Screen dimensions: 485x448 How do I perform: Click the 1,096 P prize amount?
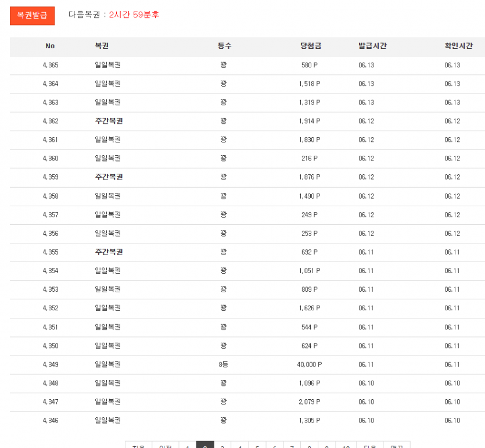pos(310,383)
